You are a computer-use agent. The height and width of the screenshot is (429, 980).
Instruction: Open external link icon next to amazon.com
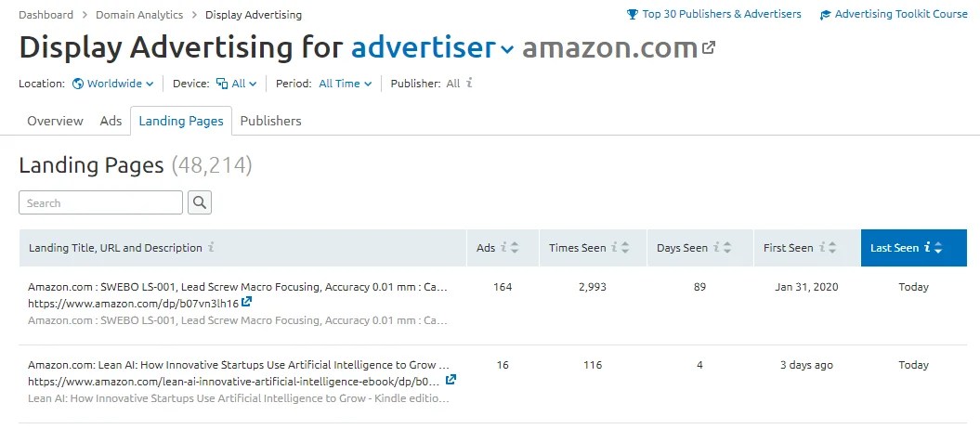tap(709, 47)
